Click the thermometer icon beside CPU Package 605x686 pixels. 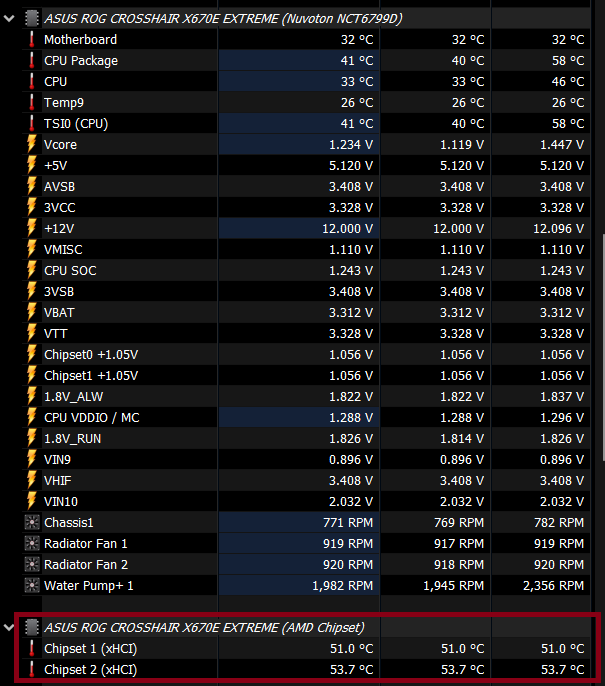32,61
